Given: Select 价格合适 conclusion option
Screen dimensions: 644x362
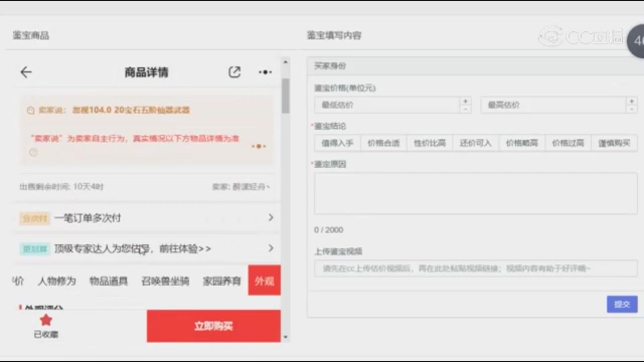Looking at the screenshot, I should tap(383, 143).
